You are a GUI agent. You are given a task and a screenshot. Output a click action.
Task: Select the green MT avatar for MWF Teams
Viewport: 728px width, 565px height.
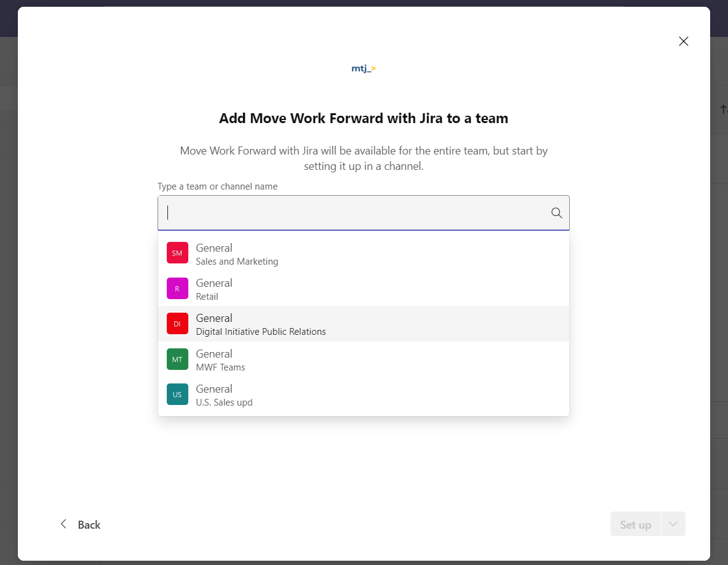point(177,359)
